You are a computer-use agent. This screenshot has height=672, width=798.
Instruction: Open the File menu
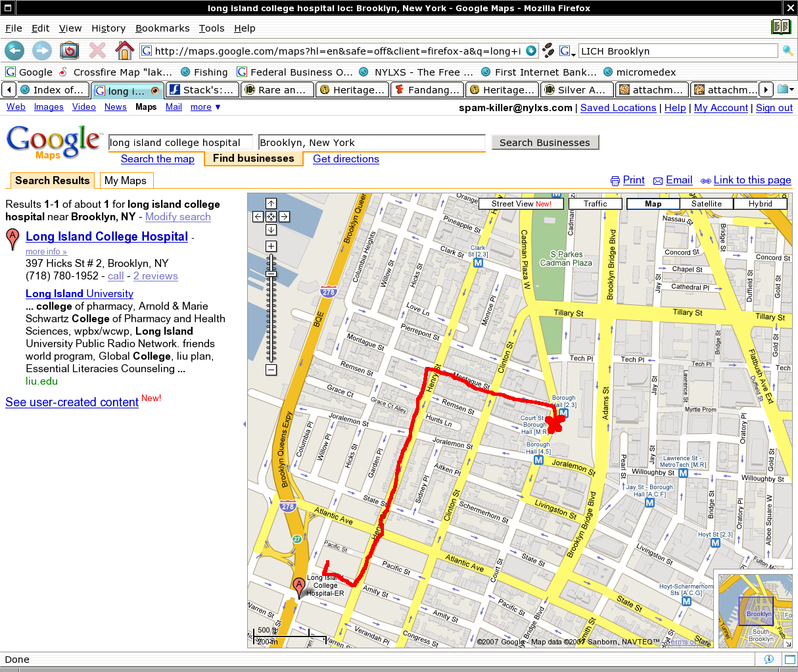click(14, 28)
